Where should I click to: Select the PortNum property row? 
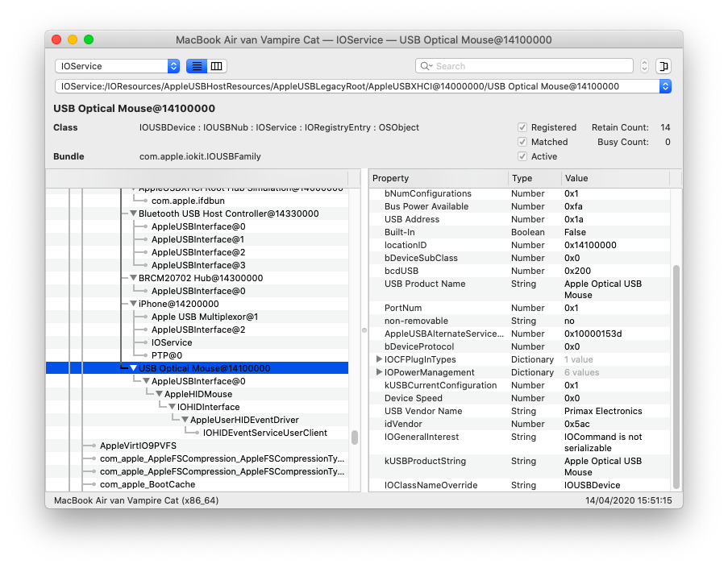pyautogui.click(x=520, y=308)
